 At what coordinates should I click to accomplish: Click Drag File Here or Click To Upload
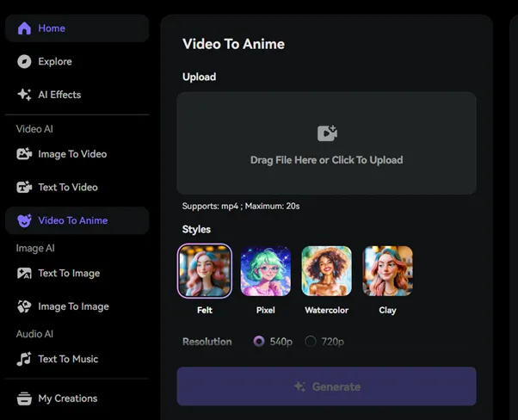coord(326,160)
